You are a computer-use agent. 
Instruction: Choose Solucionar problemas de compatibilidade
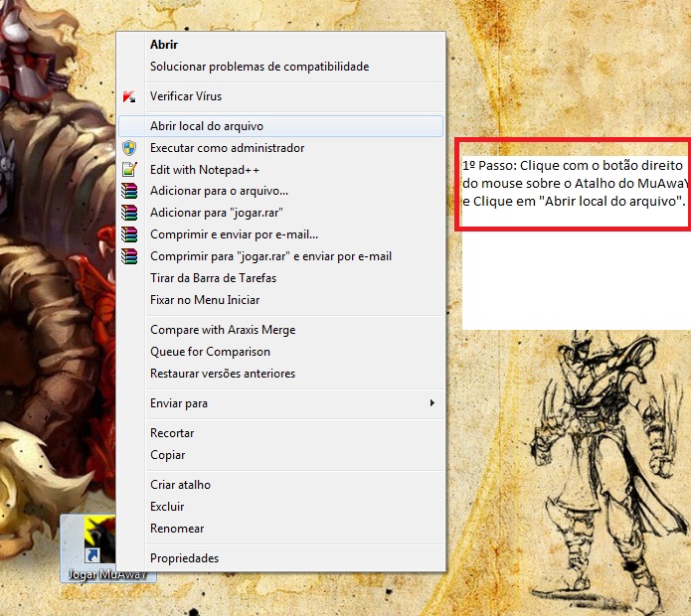[x=259, y=67]
